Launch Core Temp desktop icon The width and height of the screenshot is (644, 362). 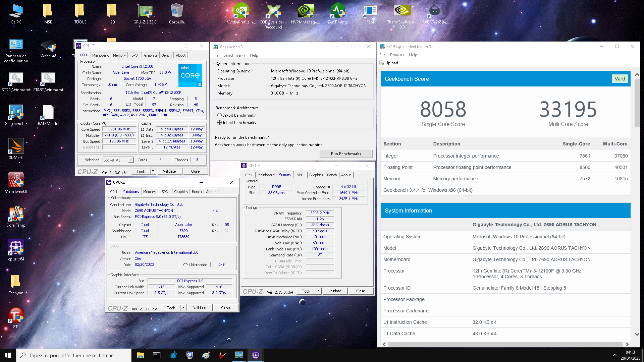coord(16,217)
